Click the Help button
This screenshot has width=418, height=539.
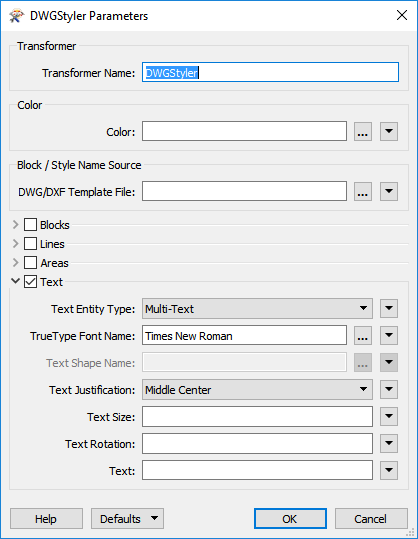[x=46, y=519]
